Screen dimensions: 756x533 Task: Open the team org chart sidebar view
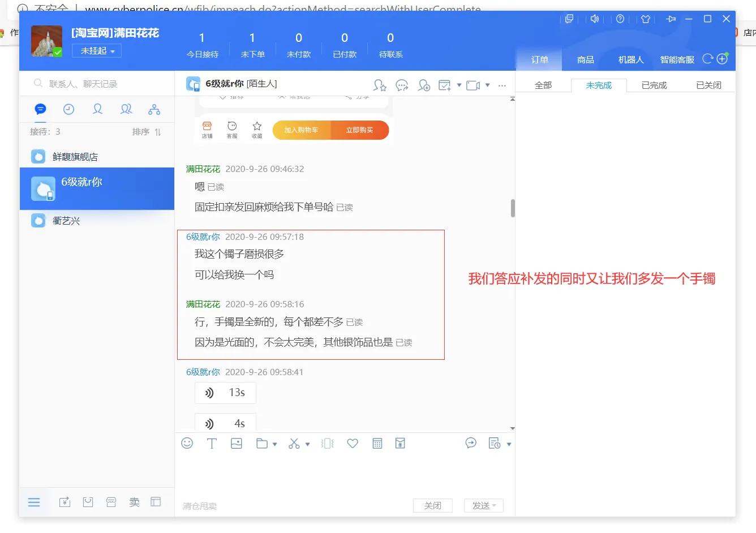pos(154,109)
